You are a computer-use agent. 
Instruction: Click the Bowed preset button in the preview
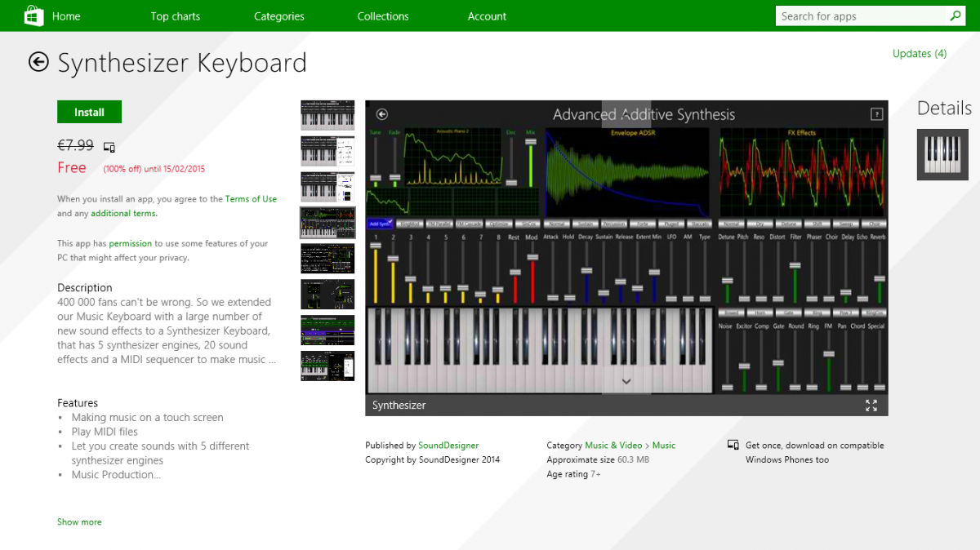(732, 313)
